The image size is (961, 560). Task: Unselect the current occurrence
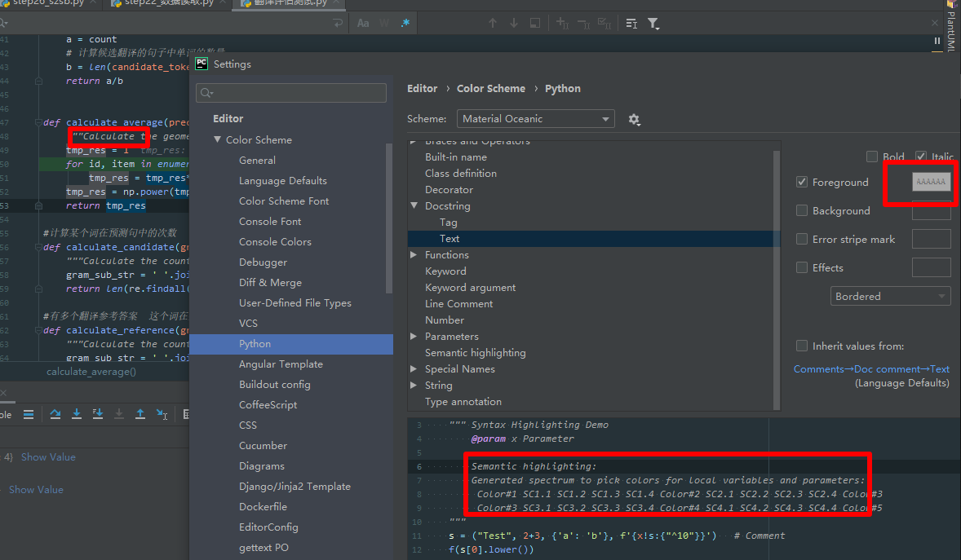(x=583, y=24)
